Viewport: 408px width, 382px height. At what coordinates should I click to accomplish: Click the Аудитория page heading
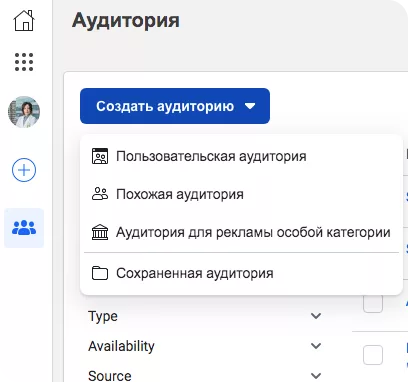[x=126, y=21]
